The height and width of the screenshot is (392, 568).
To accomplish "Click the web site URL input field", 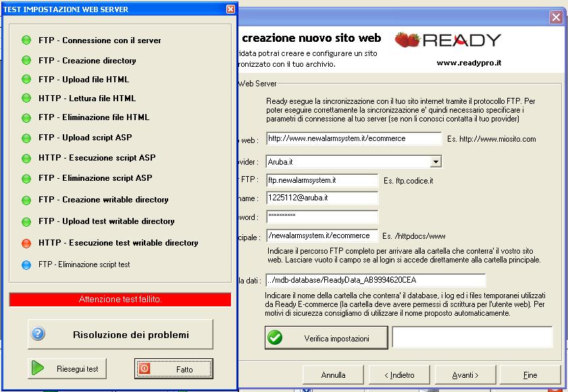I will coord(353,138).
